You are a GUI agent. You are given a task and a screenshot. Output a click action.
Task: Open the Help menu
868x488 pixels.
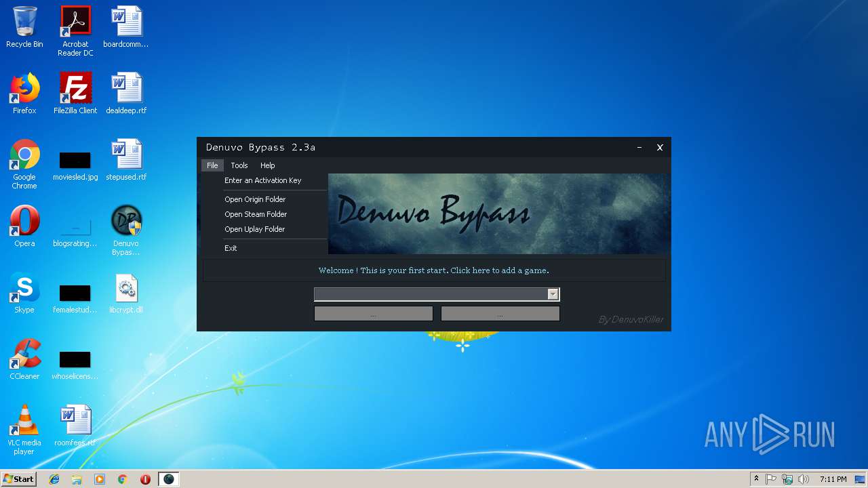point(268,165)
